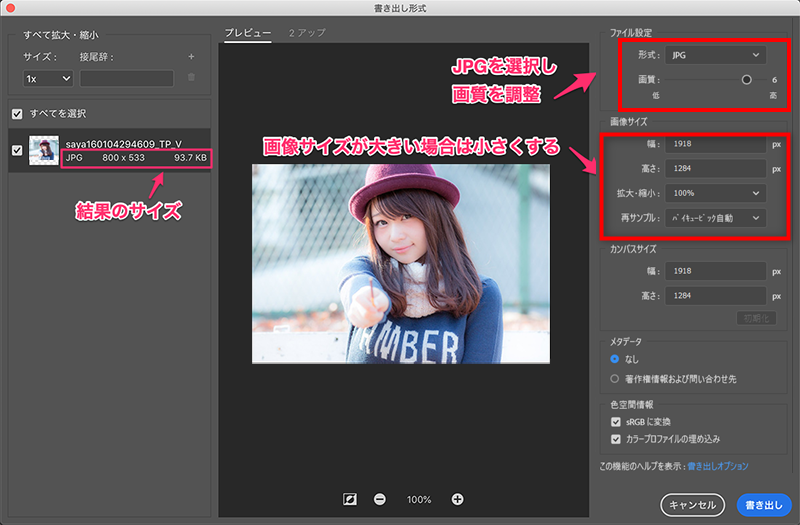Select the saya160104294609 image thumbnail

[44, 151]
